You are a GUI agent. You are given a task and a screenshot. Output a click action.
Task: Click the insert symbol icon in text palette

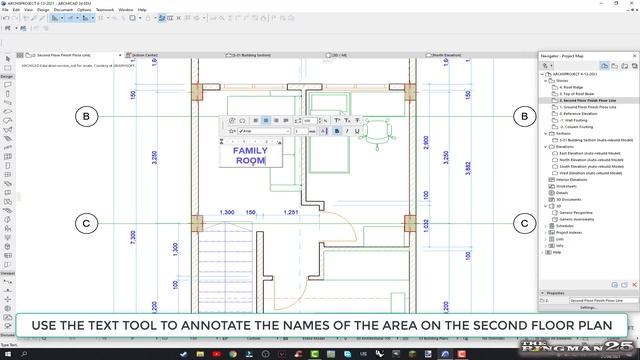coord(242,120)
